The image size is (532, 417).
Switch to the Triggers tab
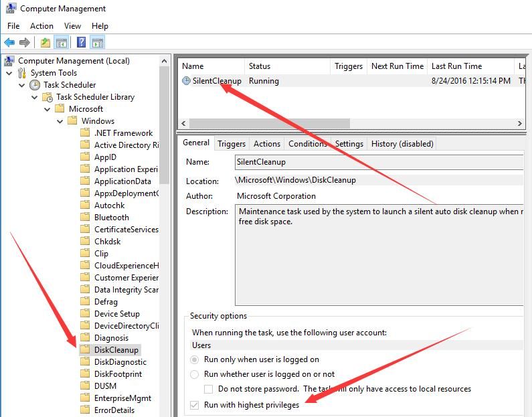tap(232, 144)
